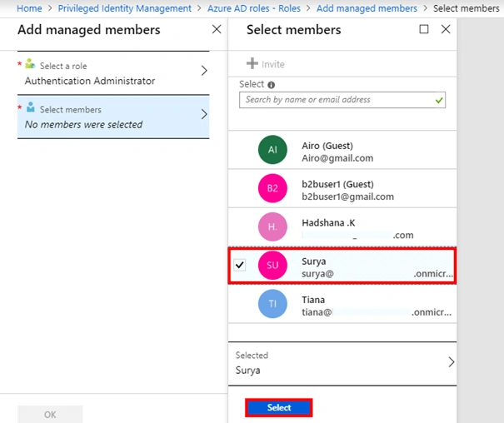
Task: Select Airo (Guest) name
Action: coord(327,146)
